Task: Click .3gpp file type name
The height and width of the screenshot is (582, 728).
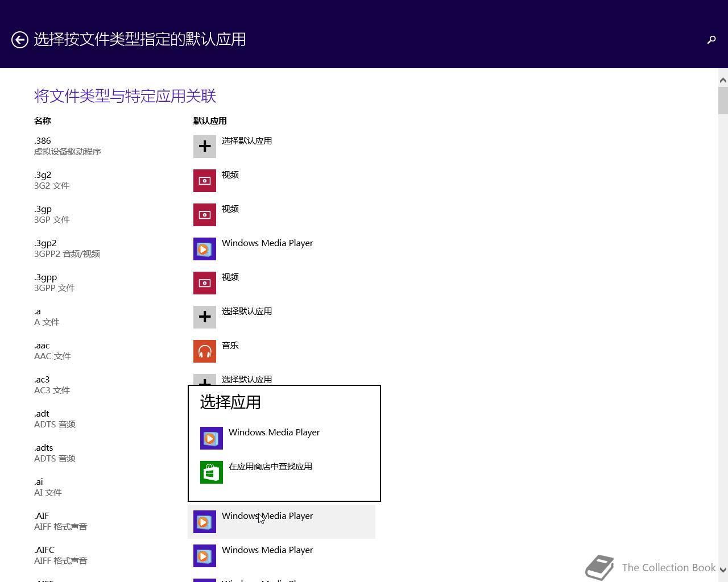Action: [x=45, y=277]
